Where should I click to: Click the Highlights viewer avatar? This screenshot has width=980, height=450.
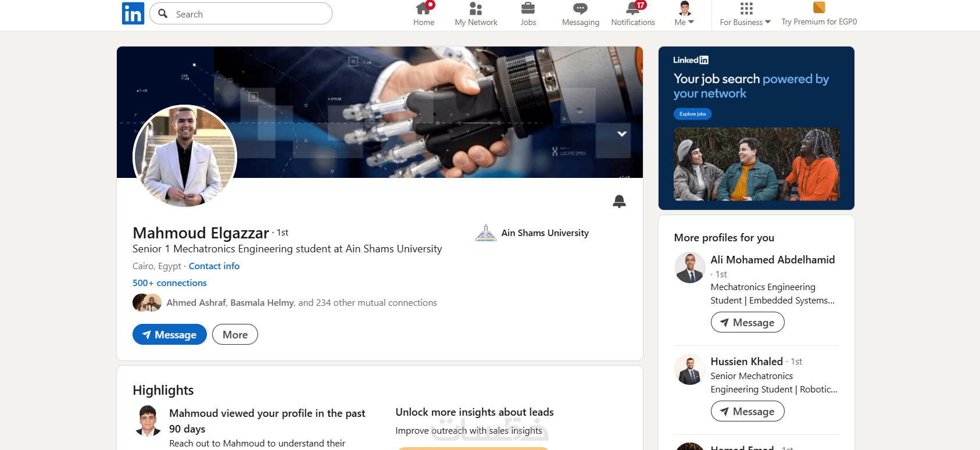148,421
